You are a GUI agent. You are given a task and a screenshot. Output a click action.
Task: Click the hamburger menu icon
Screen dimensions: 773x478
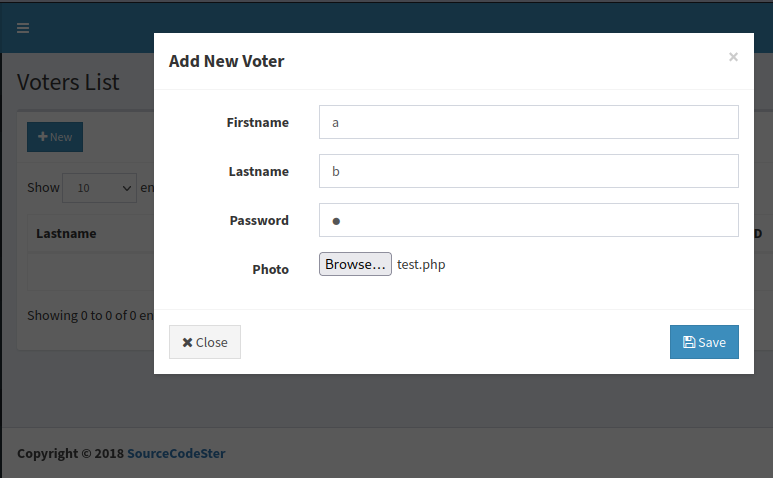[23, 28]
